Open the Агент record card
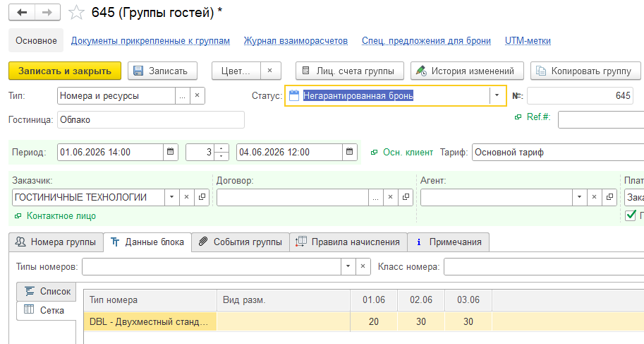 pos(609,197)
